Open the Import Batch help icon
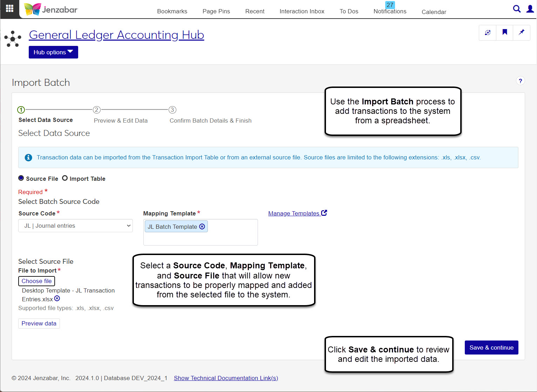 [520, 81]
